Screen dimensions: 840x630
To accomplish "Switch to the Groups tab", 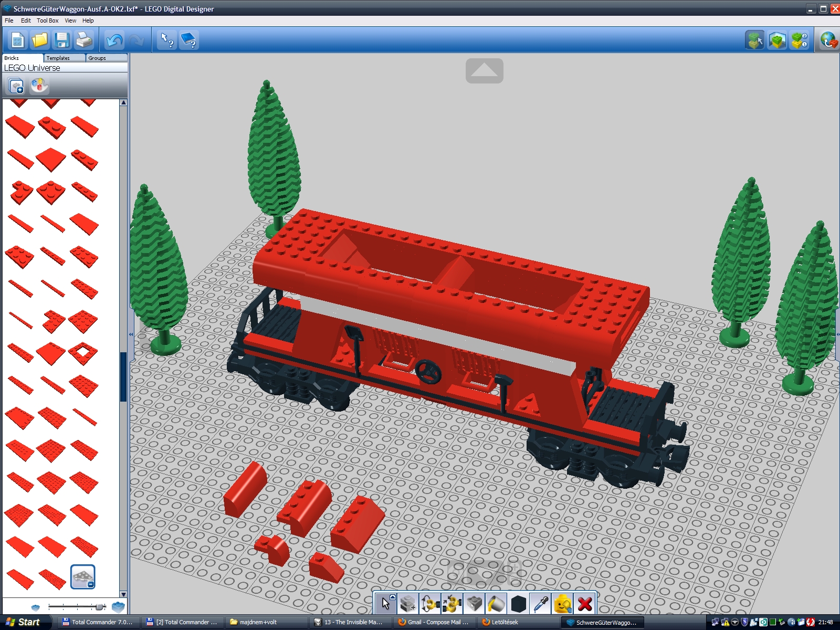I will [107, 58].
